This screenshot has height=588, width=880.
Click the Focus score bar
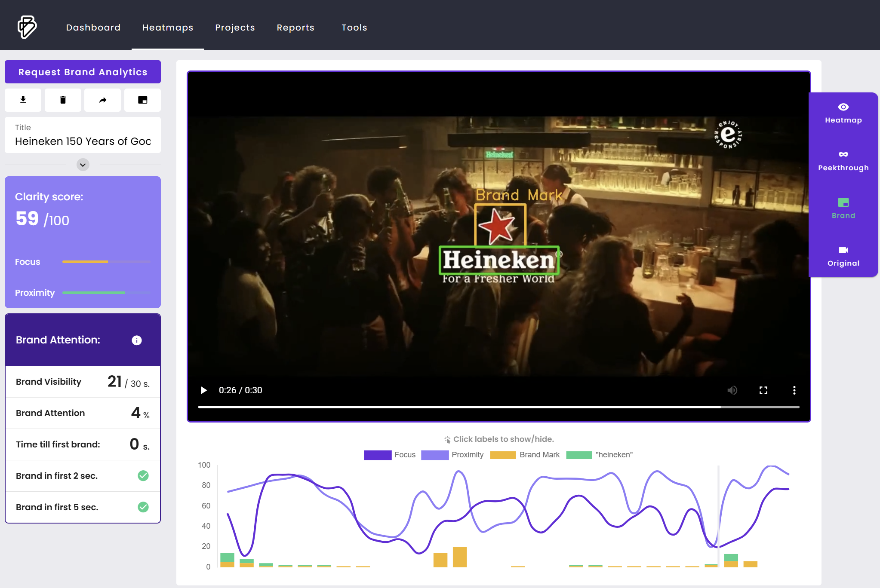(x=106, y=262)
